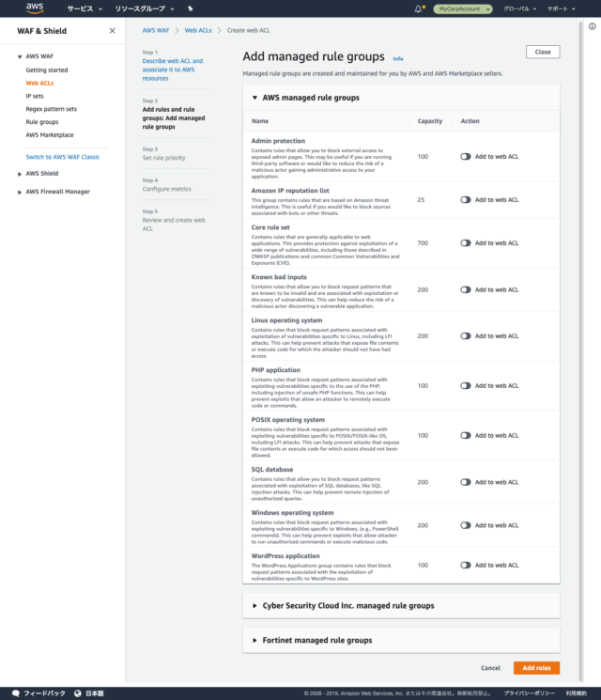The image size is (601, 700).
Task: Collapse AWS managed rule groups section
Action: coord(254,98)
